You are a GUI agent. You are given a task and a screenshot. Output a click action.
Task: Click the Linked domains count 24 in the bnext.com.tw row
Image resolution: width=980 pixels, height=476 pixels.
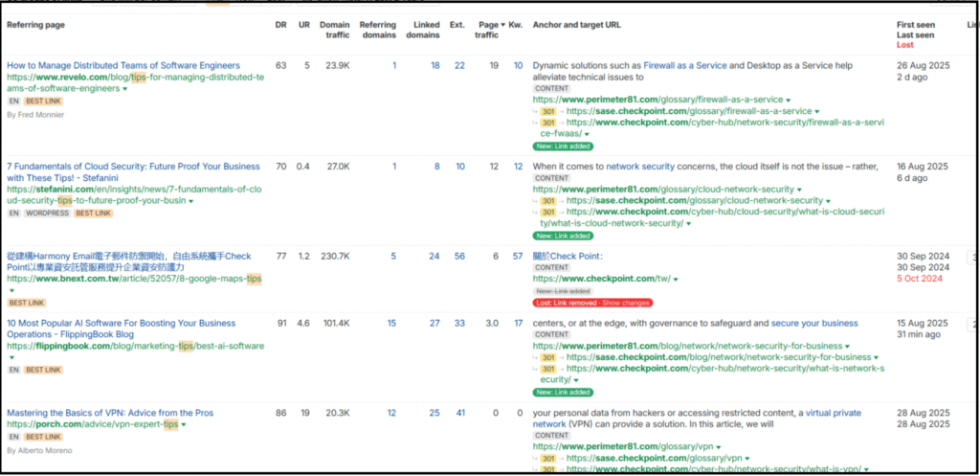[434, 257]
